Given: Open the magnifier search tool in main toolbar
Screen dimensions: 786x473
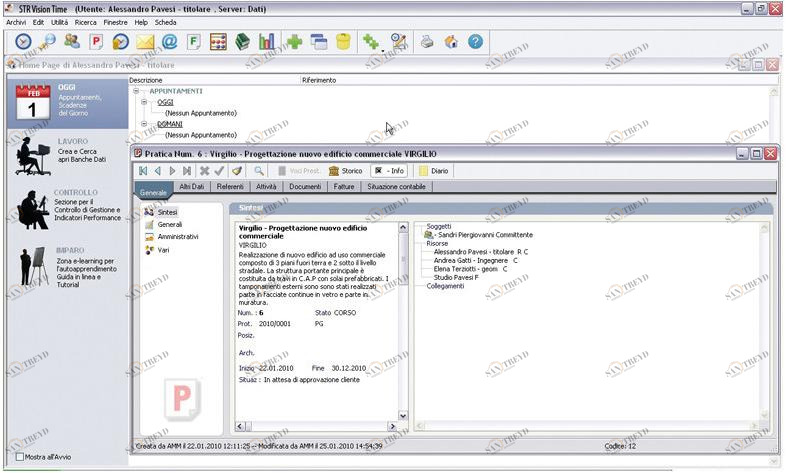Looking at the screenshot, I should pos(48,42).
